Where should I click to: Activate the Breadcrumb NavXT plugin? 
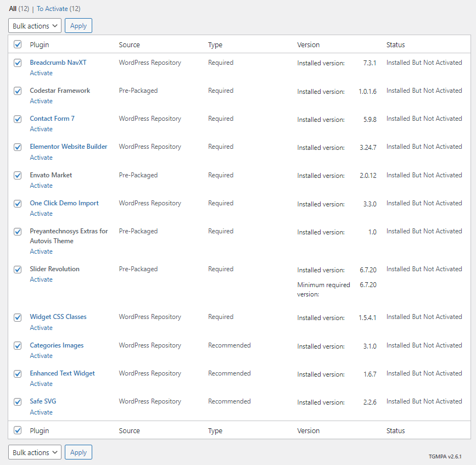pyautogui.click(x=41, y=73)
